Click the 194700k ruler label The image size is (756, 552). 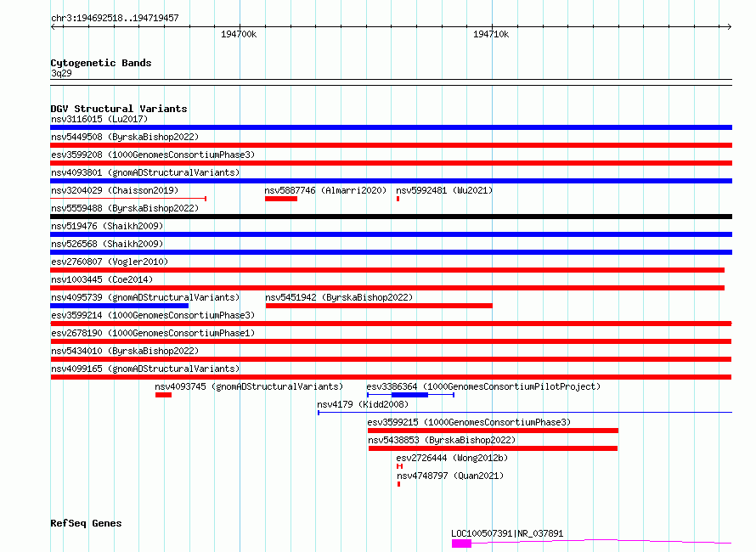[x=239, y=34]
